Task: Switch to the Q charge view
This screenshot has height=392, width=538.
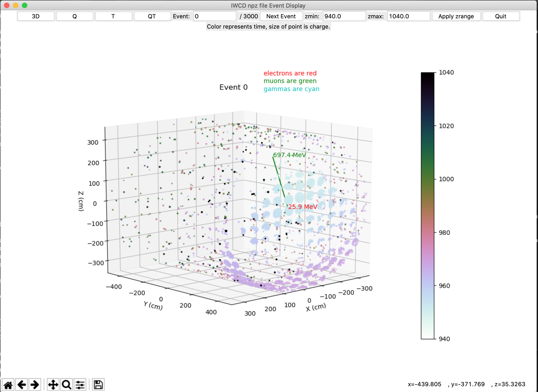Action: click(x=75, y=16)
